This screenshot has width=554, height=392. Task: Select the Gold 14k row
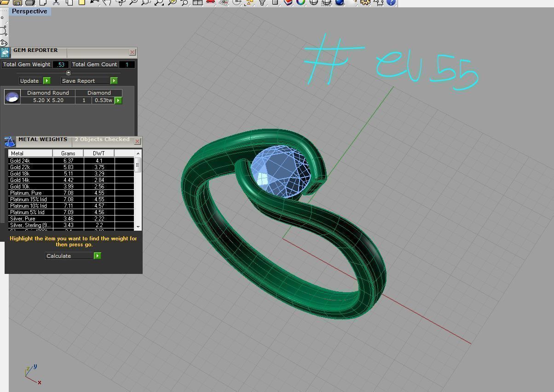click(71, 180)
